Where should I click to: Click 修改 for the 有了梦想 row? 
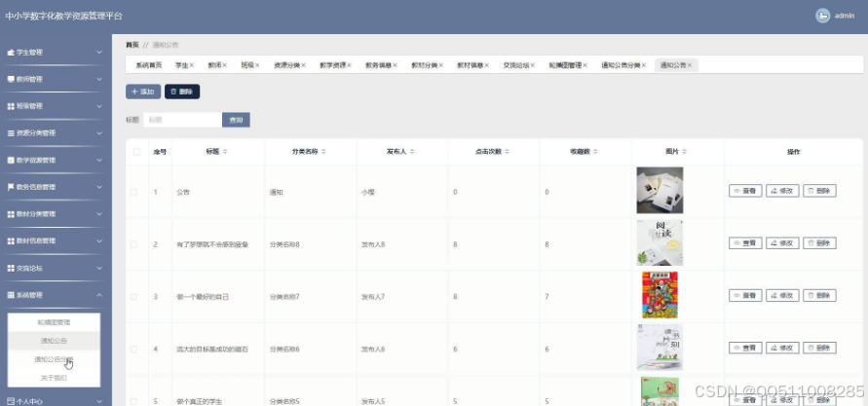(782, 242)
